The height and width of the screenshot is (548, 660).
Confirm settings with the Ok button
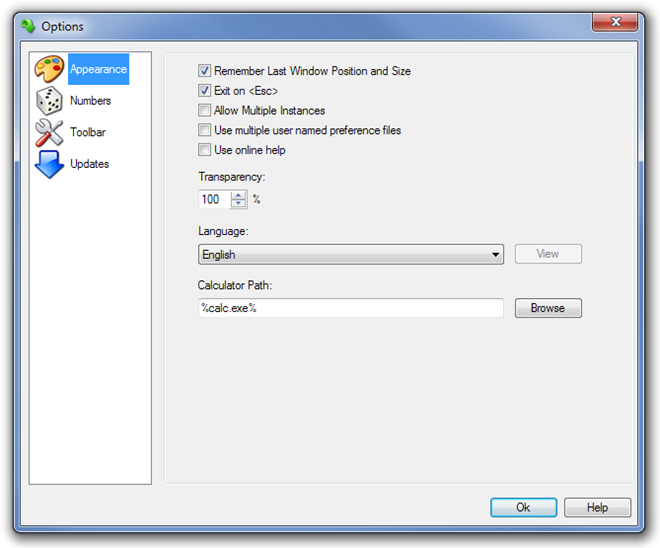pos(524,508)
